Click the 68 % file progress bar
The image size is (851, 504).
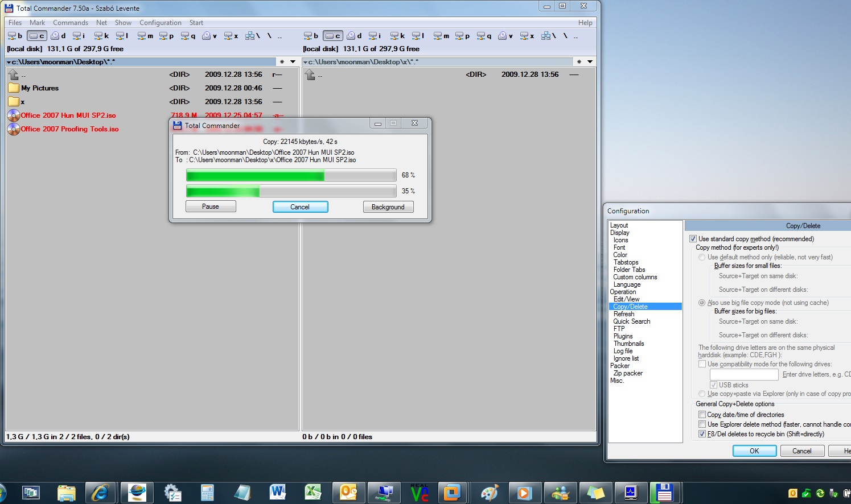click(x=291, y=175)
